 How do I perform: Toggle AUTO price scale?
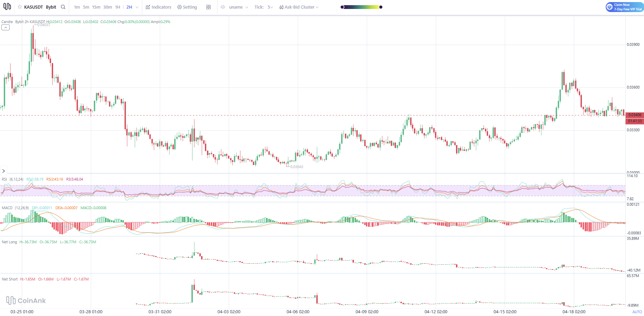637,312
